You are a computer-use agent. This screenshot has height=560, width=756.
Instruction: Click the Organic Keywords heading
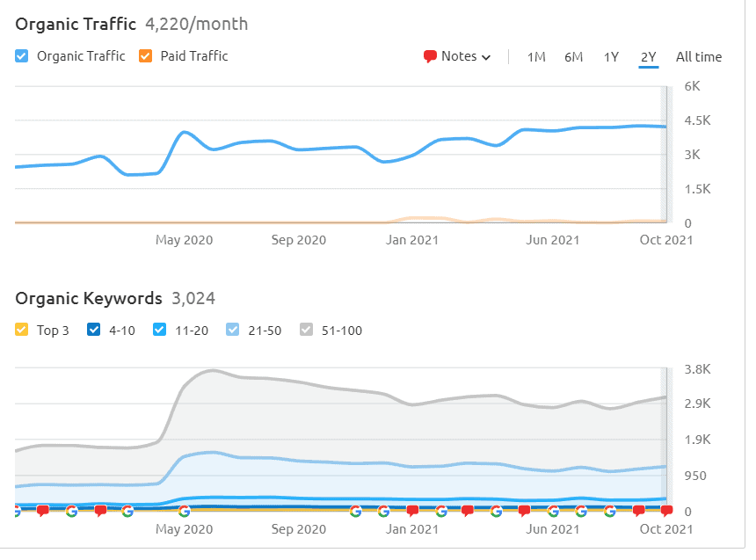click(89, 298)
